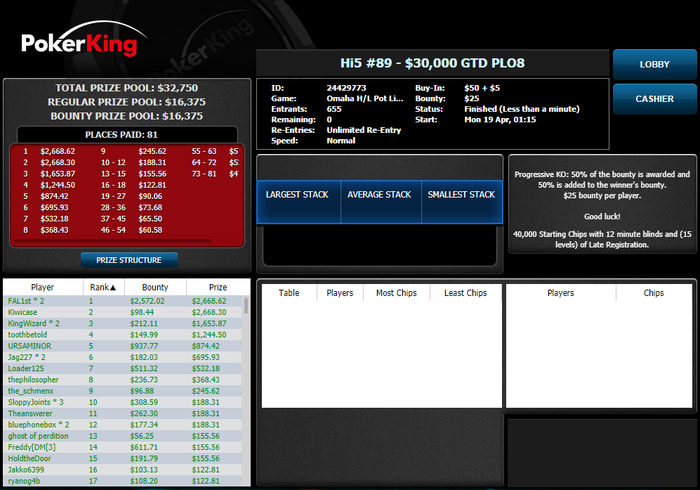Select player thephilosopher

(x=123, y=379)
